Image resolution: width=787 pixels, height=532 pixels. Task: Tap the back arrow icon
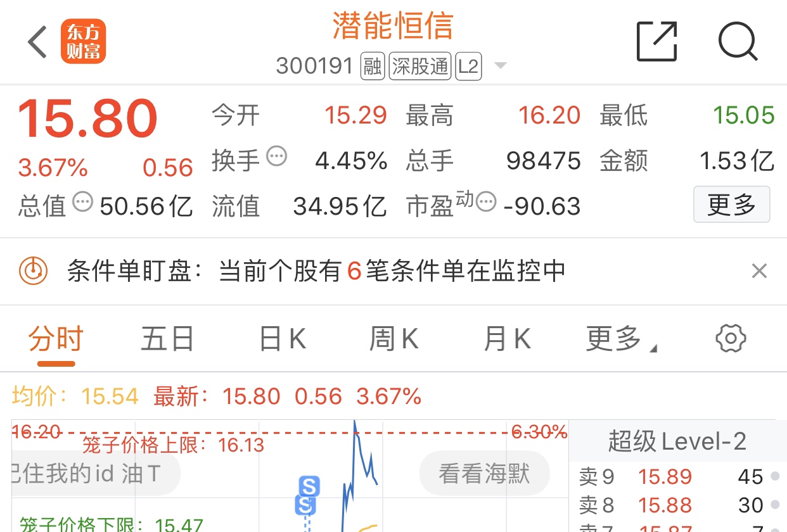[x=38, y=42]
